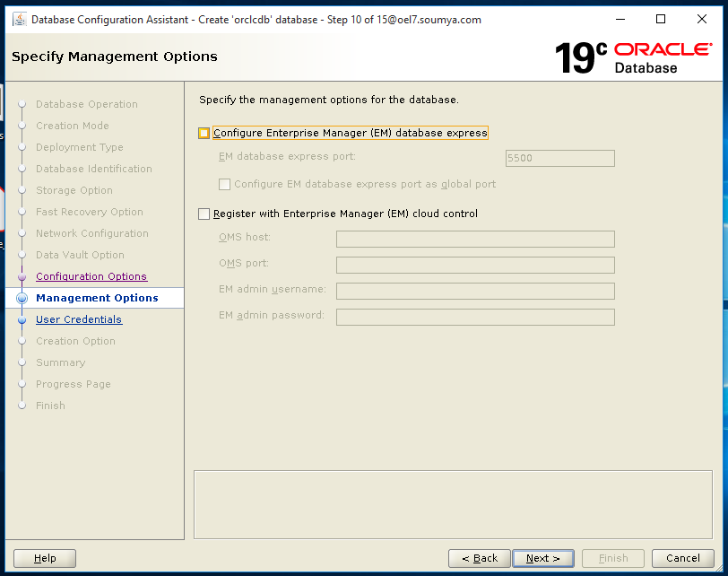The height and width of the screenshot is (576, 728).
Task: Click the message area below options
Action: [453, 504]
